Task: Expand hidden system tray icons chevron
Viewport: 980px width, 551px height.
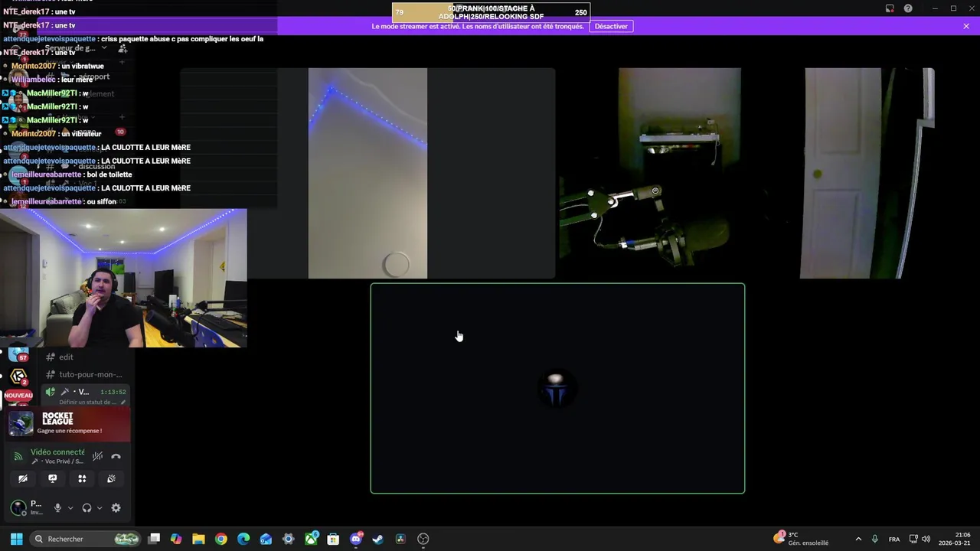Action: [x=858, y=539]
